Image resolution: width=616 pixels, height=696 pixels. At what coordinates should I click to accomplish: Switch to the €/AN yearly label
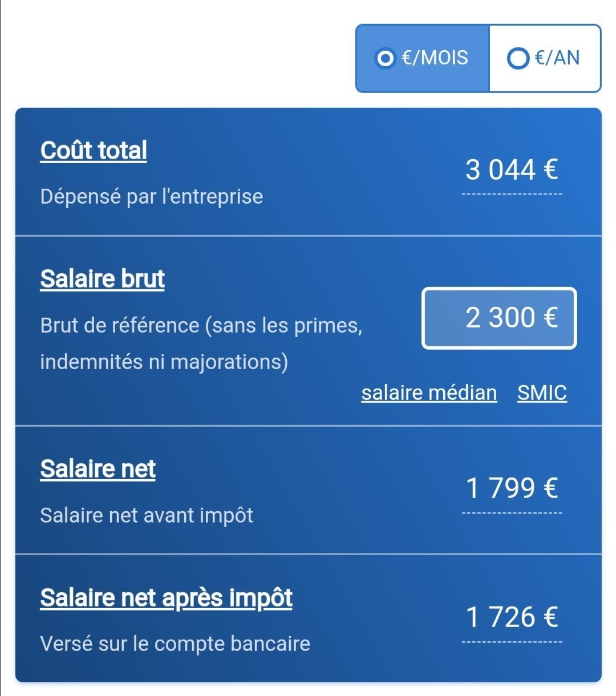pos(557,58)
